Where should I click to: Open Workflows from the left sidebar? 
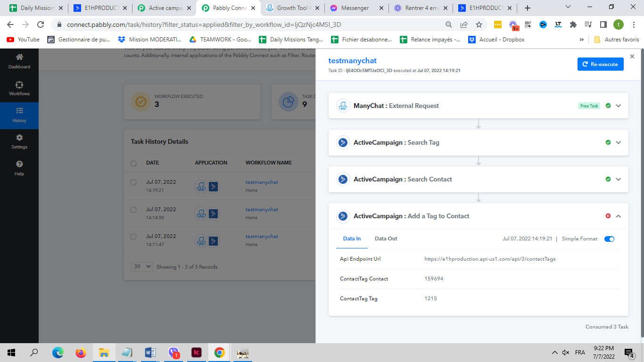click(19, 88)
